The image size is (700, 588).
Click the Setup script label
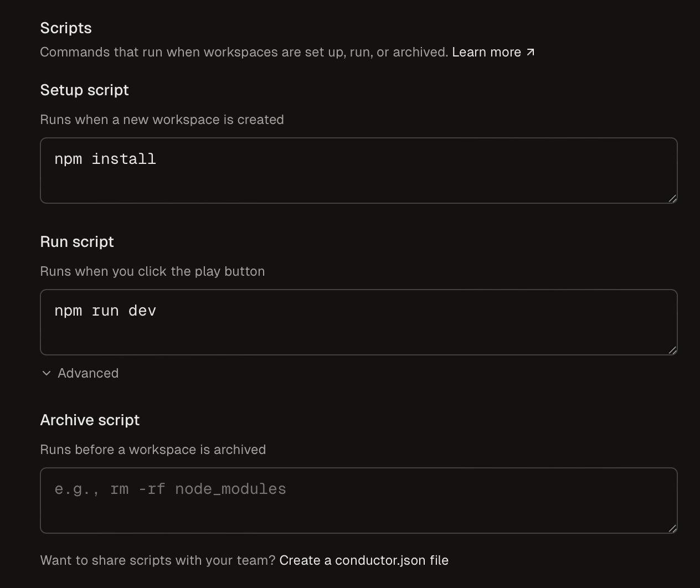point(84,90)
